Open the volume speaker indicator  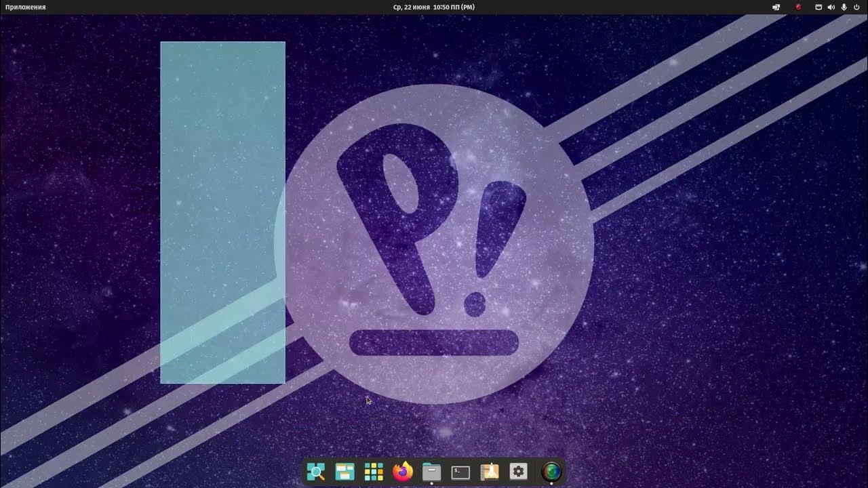[x=831, y=7]
